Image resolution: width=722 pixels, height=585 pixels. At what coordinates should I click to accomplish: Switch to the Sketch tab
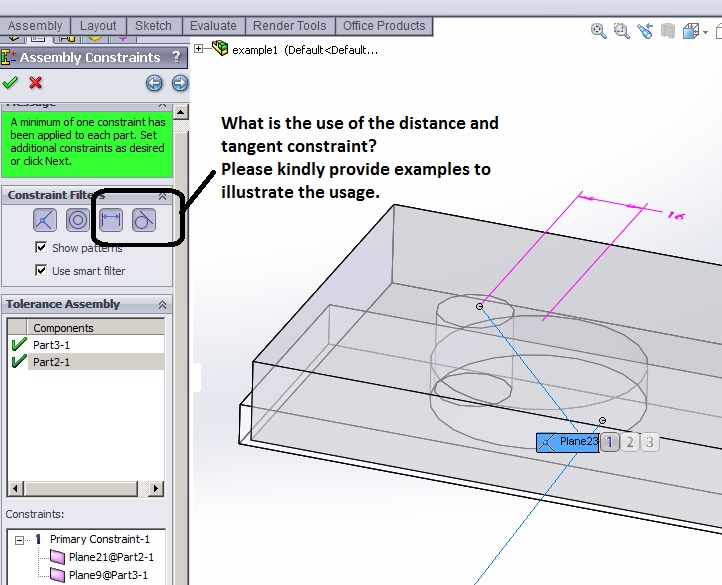pos(153,26)
